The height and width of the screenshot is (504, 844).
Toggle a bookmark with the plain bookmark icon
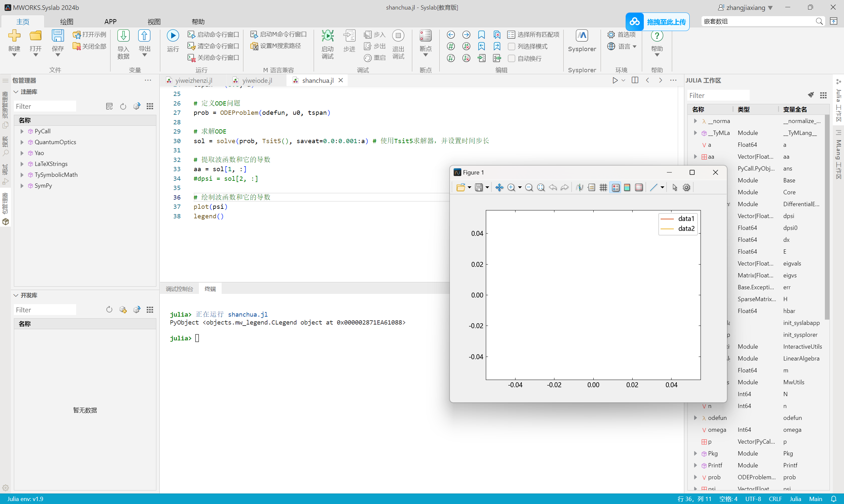click(x=482, y=35)
